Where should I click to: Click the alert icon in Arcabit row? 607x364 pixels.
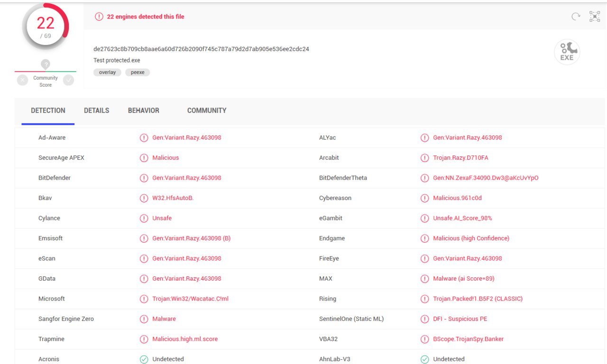(424, 158)
